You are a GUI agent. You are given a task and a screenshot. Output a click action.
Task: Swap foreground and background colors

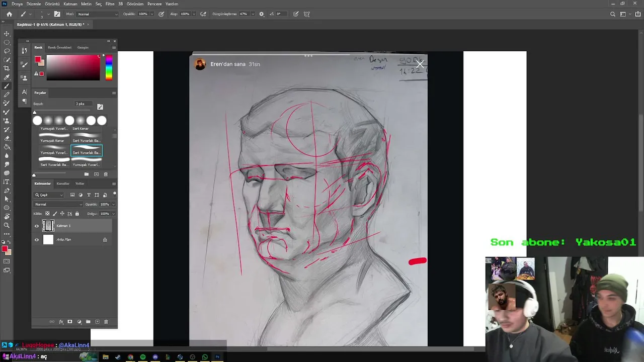9,242
